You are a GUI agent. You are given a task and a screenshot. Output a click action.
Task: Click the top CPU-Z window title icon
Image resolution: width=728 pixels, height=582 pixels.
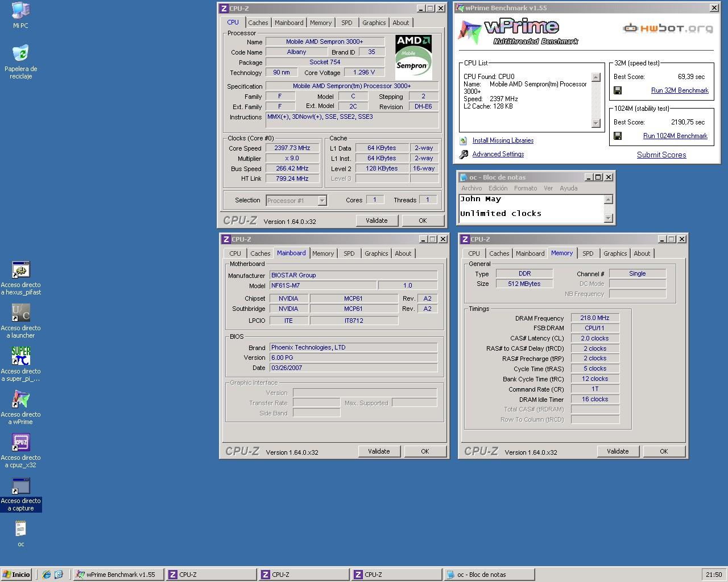(x=224, y=9)
